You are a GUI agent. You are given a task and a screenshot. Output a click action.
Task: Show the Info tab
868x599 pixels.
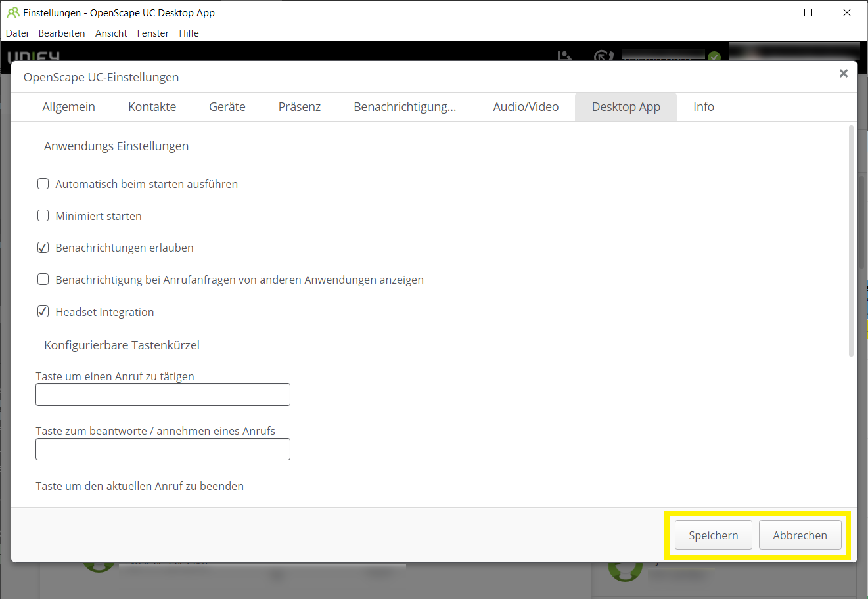point(704,107)
